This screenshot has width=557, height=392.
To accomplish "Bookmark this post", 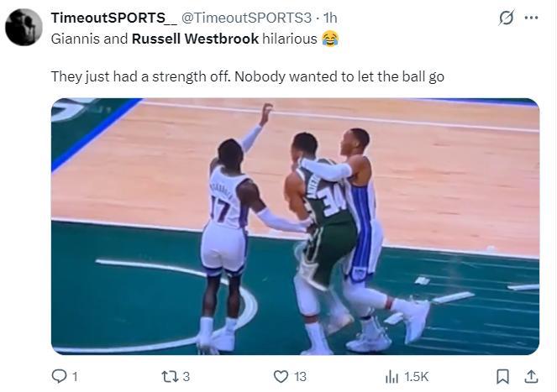I will (x=502, y=377).
